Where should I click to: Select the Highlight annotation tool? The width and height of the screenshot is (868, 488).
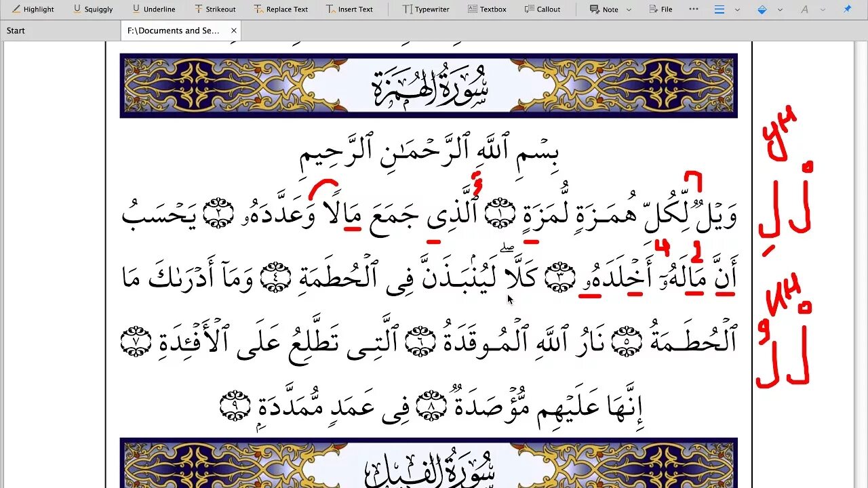point(33,9)
